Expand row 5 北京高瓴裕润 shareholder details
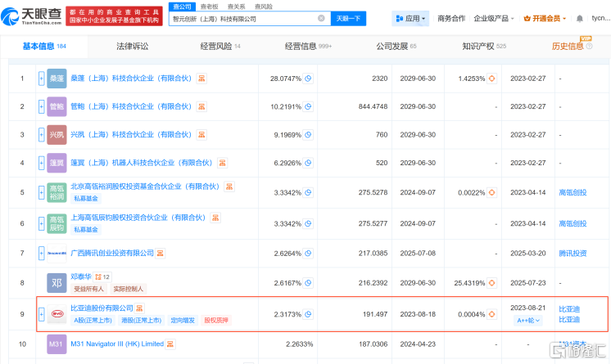 pos(41,192)
